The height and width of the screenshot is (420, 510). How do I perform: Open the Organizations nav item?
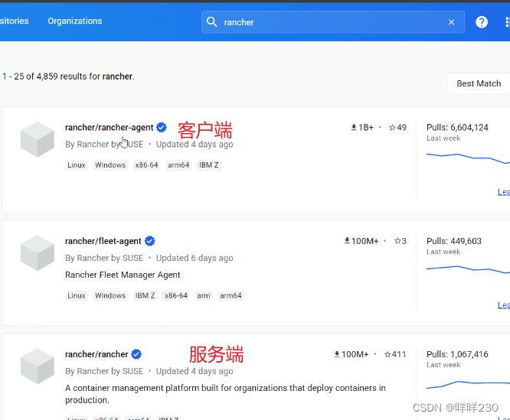[75, 21]
